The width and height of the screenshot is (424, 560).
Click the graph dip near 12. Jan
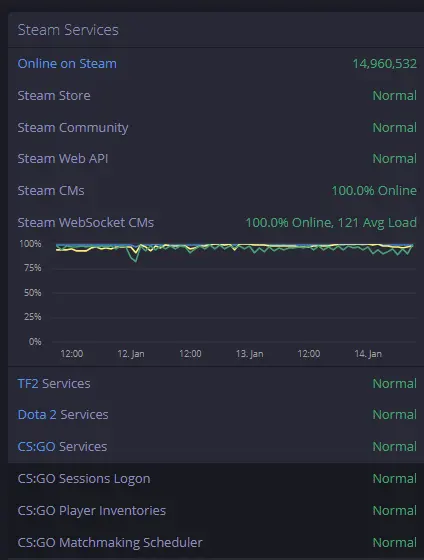coord(135,255)
